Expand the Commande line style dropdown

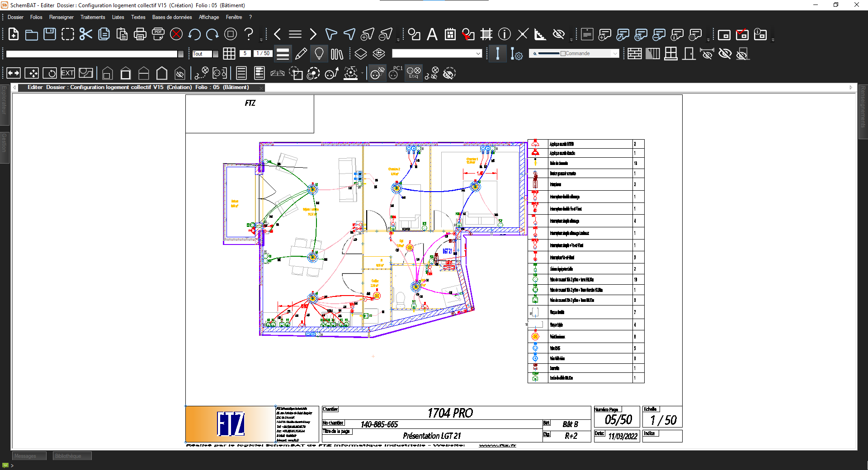tap(615, 54)
